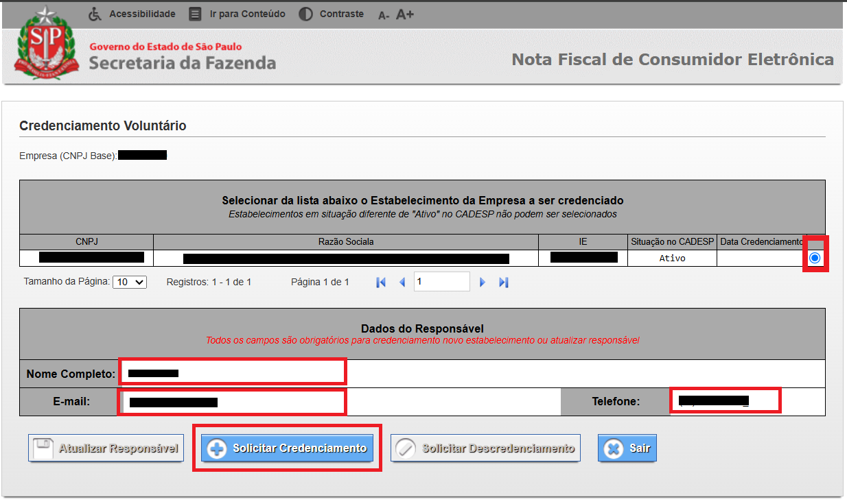Increase font size with A+ button
847x504 pixels.
(405, 14)
